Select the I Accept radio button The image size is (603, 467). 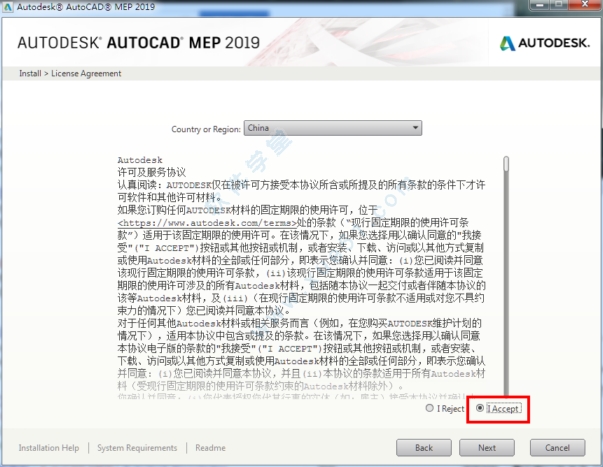(480, 408)
